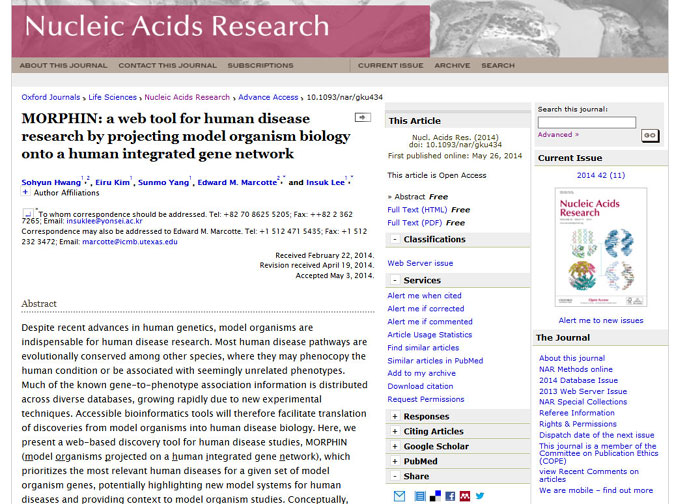700x504 pixels.
Task: Open Referee Information link
Action: tap(577, 413)
